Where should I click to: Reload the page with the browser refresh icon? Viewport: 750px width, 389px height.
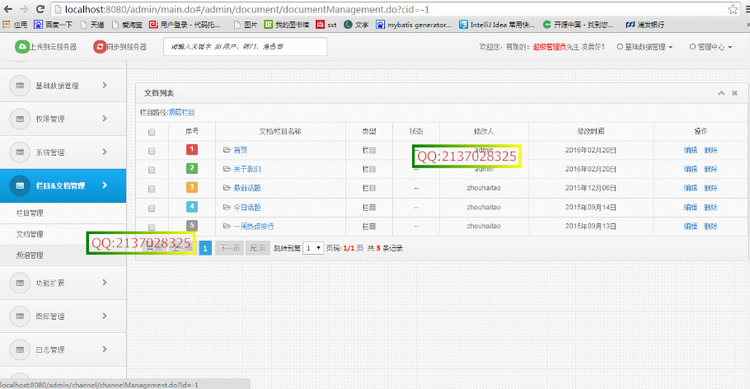pos(40,9)
